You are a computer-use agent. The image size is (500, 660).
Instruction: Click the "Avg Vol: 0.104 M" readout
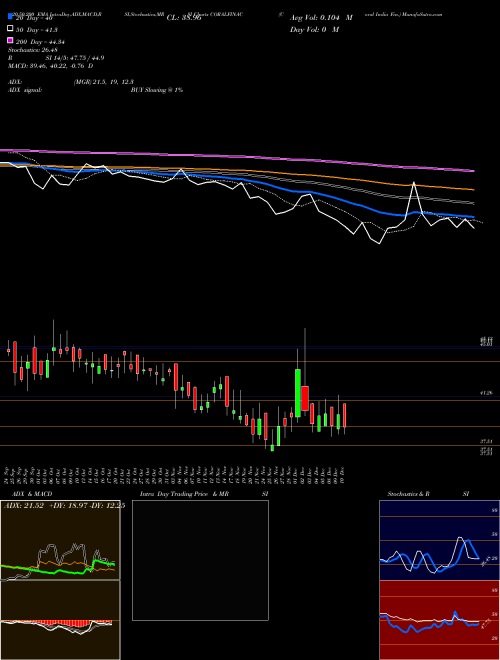(321, 18)
